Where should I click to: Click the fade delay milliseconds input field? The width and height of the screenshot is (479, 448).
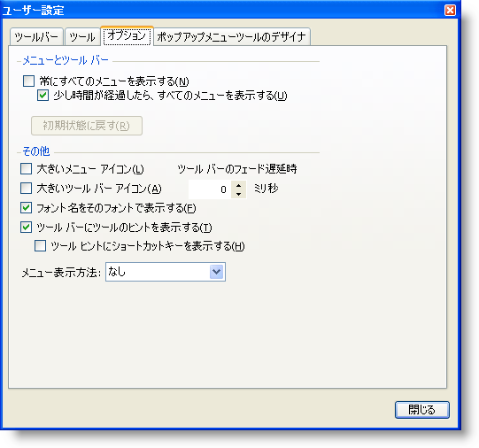[210, 189]
